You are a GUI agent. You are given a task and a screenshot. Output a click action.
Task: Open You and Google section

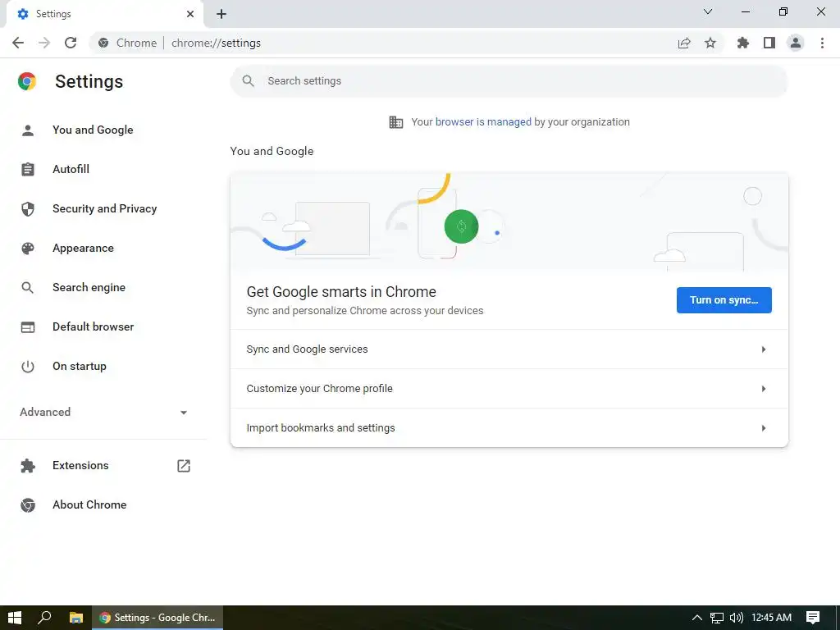pos(93,130)
